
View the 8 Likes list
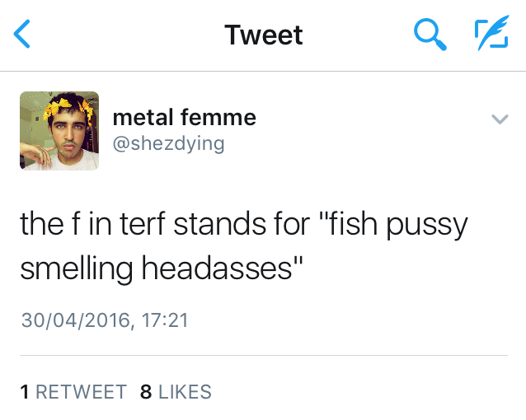click(176, 392)
